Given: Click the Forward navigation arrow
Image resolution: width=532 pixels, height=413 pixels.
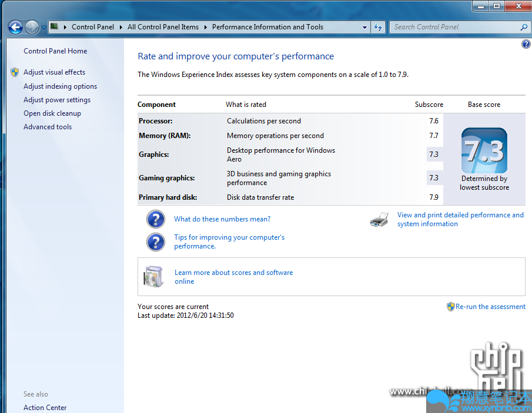Looking at the screenshot, I should pyautogui.click(x=32, y=27).
